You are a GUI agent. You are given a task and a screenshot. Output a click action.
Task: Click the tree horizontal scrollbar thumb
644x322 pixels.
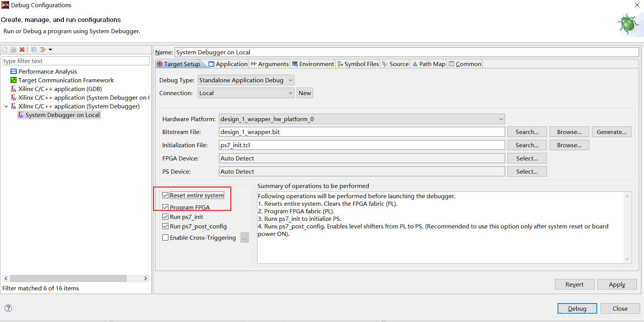pyautogui.click(x=68, y=278)
